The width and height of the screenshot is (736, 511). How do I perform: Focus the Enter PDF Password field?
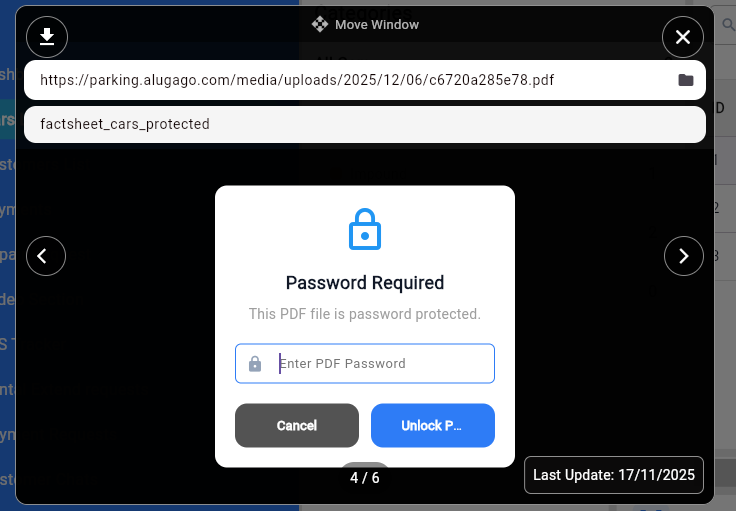[380, 364]
